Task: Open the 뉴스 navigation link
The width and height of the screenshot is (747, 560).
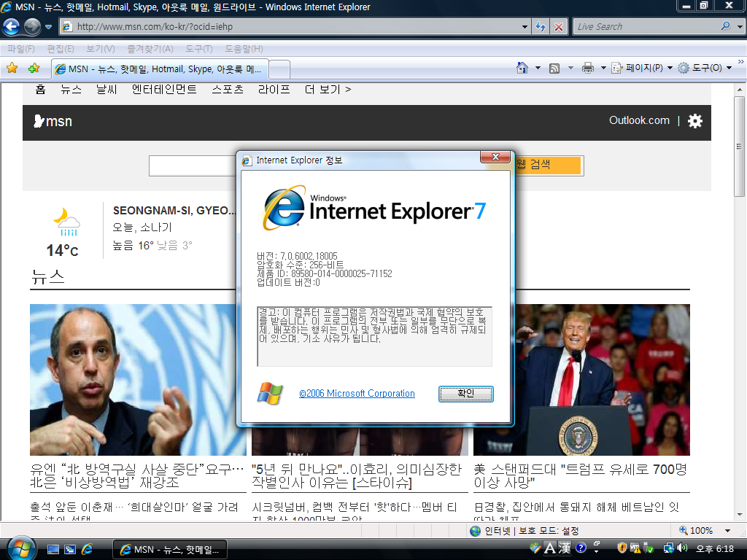Action: (71, 90)
